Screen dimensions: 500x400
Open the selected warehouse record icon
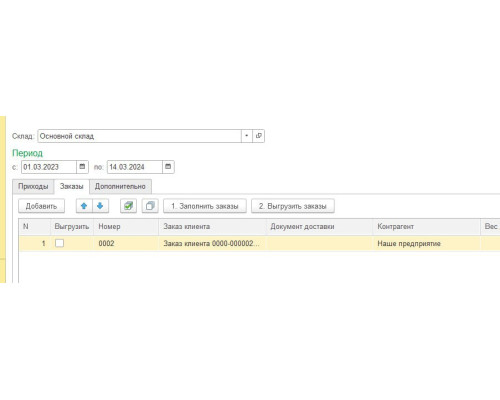coord(258,136)
